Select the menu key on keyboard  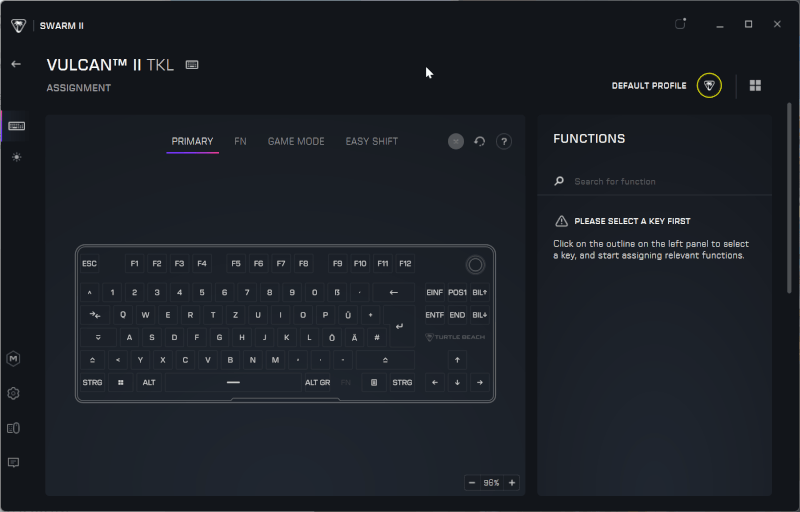pyautogui.click(x=374, y=382)
